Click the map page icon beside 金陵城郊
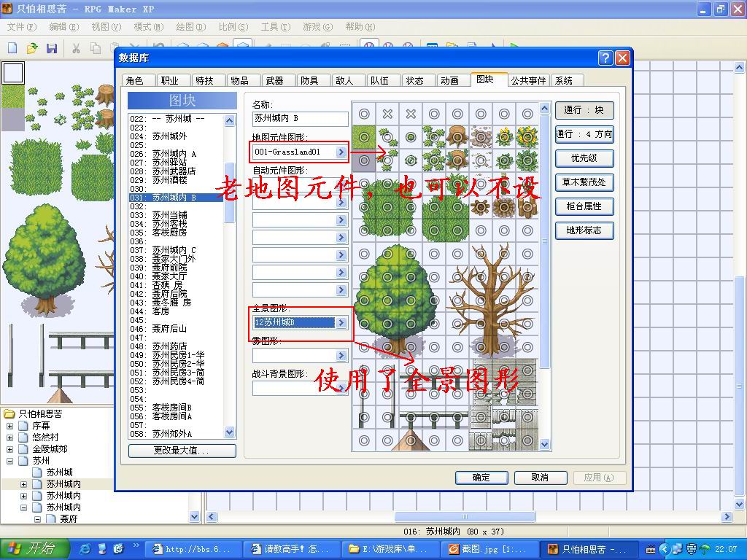The image size is (747, 560). tap(23, 449)
